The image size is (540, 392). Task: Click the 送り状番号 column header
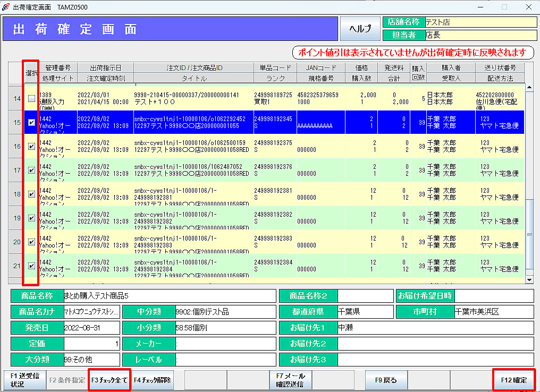(500, 68)
